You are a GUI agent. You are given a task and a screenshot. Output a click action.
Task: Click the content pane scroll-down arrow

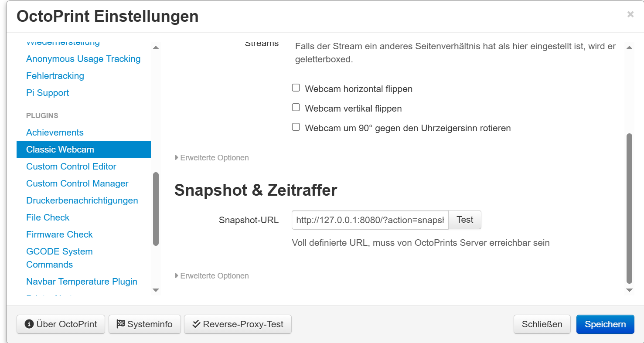629,290
